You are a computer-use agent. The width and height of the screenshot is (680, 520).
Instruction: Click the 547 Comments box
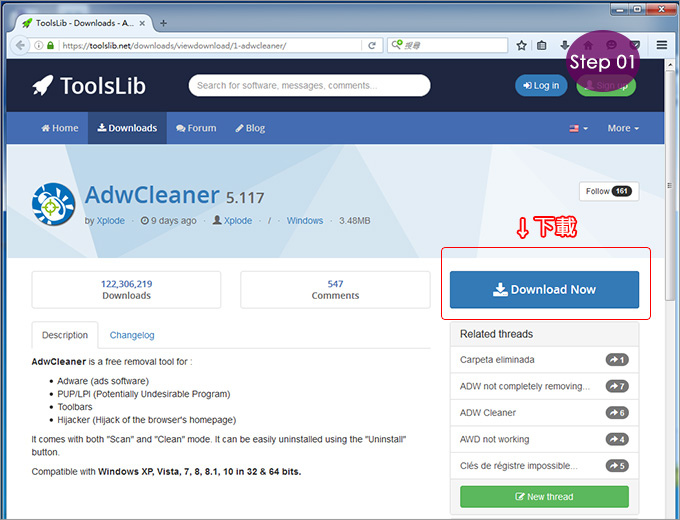[x=335, y=290]
